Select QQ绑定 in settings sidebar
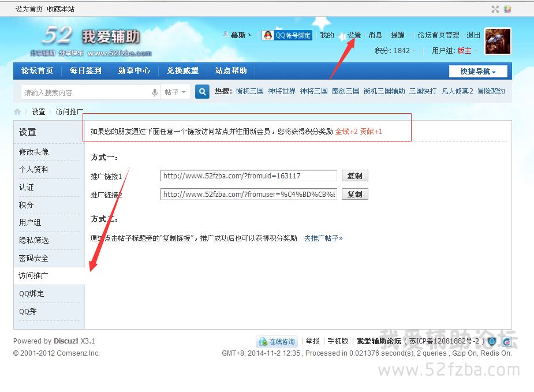534x392 pixels. [31, 294]
